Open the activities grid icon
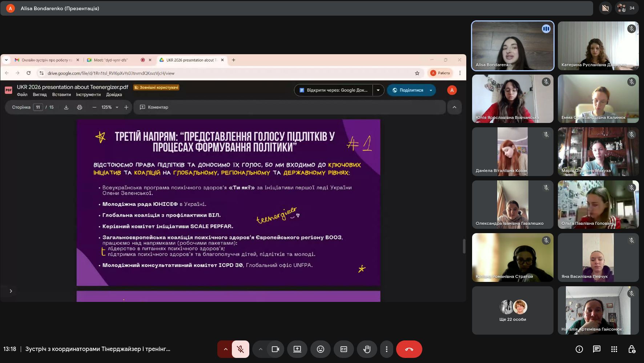Image resolution: width=644 pixels, height=363 pixels. [x=614, y=349]
